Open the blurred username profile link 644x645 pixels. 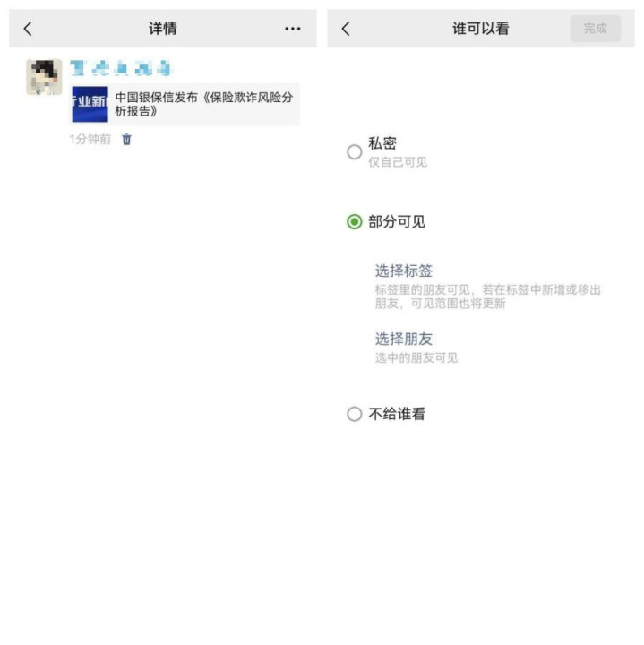121,68
